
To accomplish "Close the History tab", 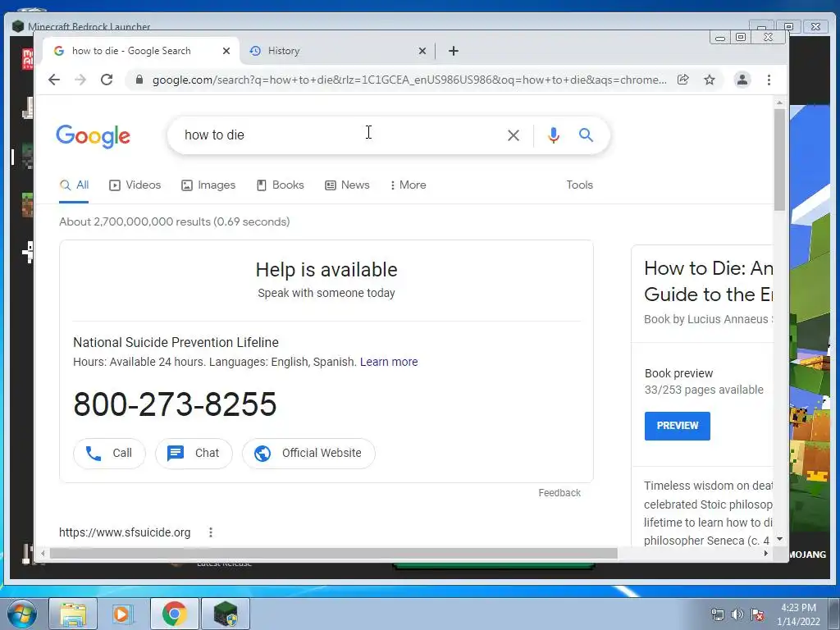I will [422, 51].
